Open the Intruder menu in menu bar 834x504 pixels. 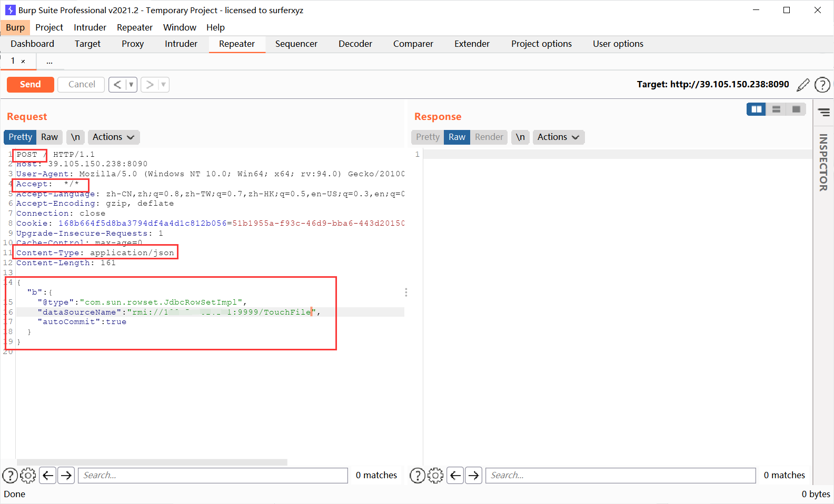pyautogui.click(x=90, y=27)
